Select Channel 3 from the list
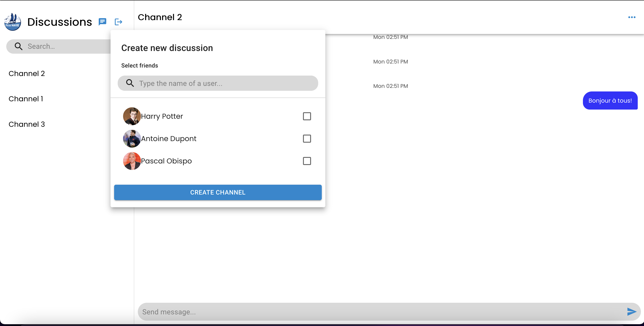The height and width of the screenshot is (326, 644). coord(26,124)
